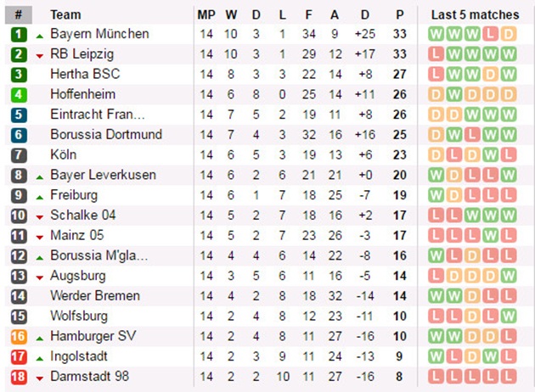
Task: Click the green up arrow beside Freiburg
Action: click(x=39, y=197)
